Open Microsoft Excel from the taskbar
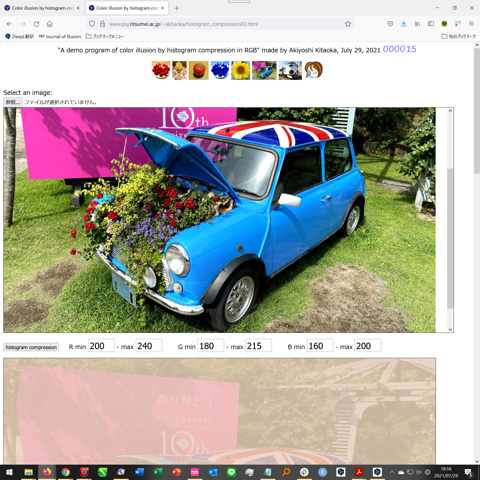 158,472
